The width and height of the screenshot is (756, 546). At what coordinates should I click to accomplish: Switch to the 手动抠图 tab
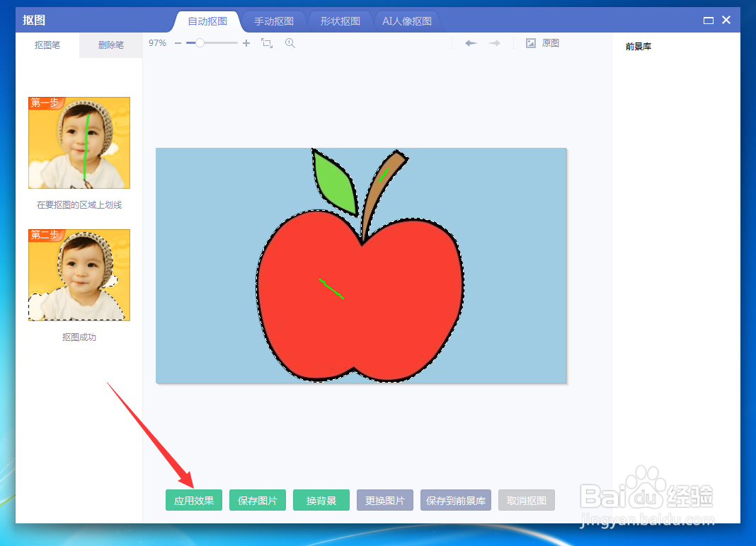coord(274,22)
